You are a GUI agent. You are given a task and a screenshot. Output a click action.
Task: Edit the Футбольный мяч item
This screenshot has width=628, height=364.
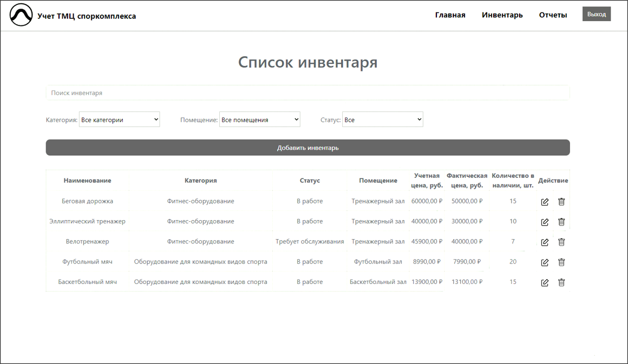coord(545,262)
